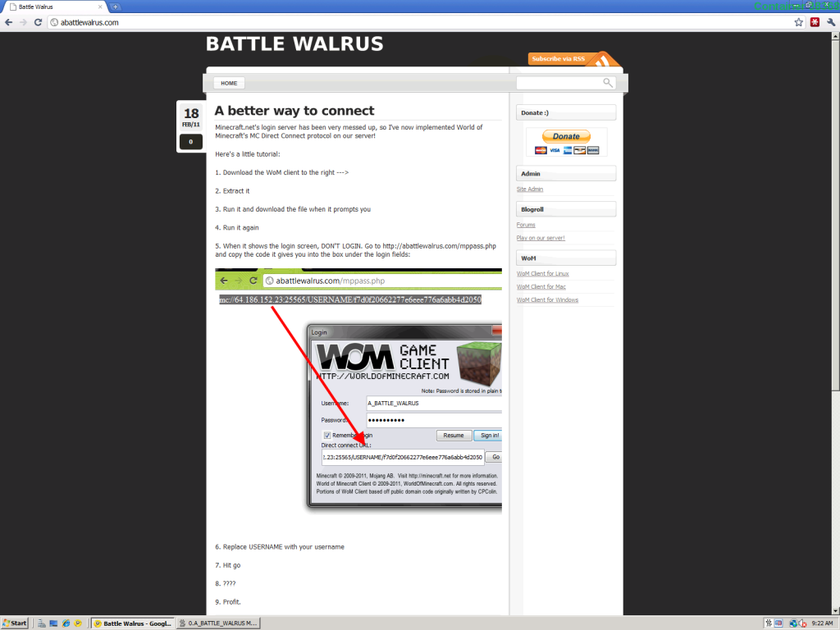Open the 'A better way to connect' post title
The width and height of the screenshot is (840, 630).
point(294,111)
